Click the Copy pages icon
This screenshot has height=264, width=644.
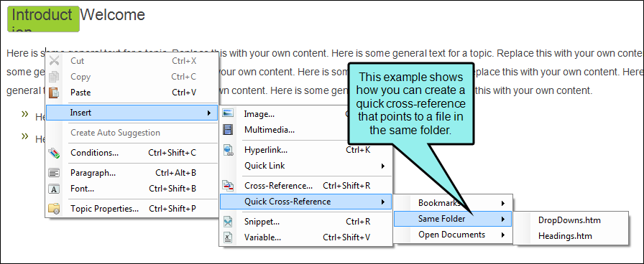54,77
